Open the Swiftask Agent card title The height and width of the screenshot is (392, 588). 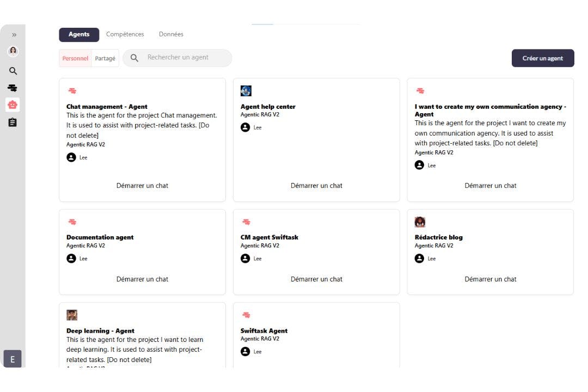coord(264,331)
